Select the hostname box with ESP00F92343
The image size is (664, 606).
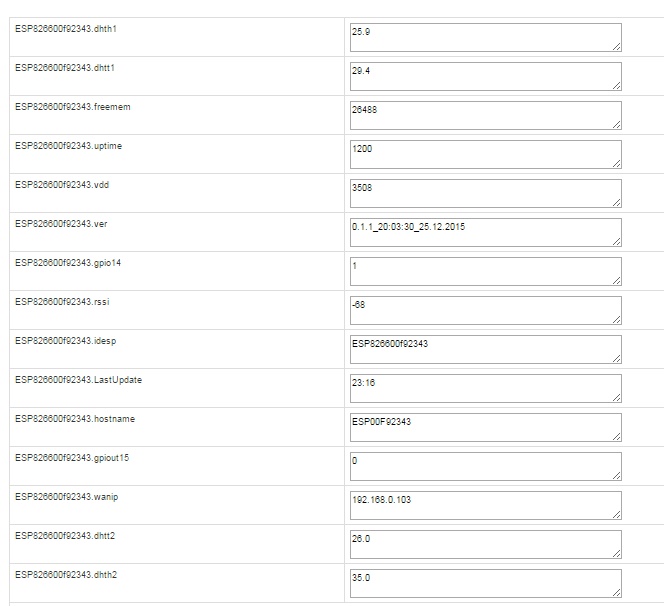(x=485, y=427)
